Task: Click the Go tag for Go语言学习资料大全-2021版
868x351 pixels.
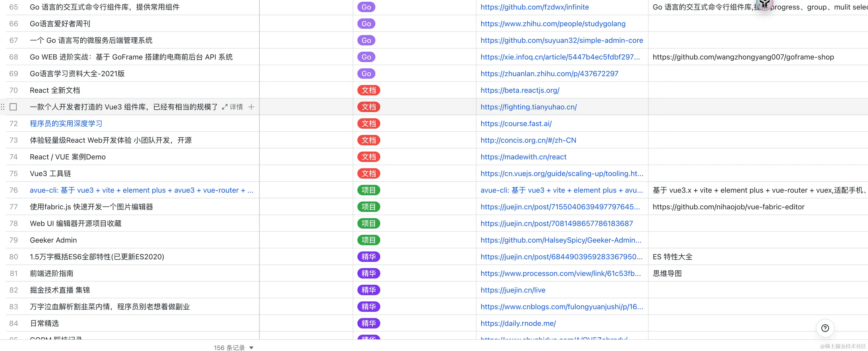Action: coord(366,74)
